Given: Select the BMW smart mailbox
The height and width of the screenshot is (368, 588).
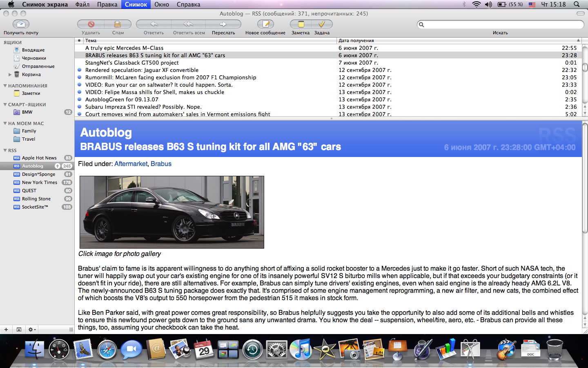Looking at the screenshot, I should point(27,112).
